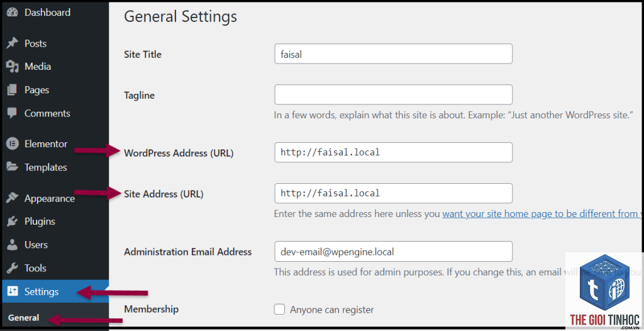Image resolution: width=644 pixels, height=331 pixels.
Task: Click the Pages document icon
Action: pos(13,89)
